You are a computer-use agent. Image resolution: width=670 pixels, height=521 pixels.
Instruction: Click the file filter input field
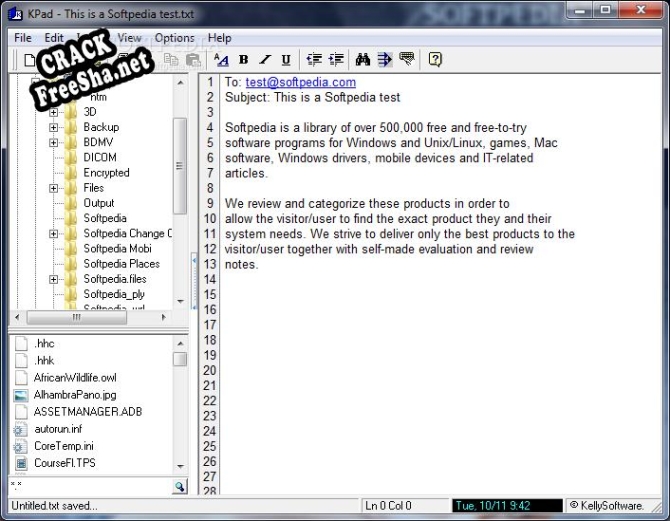[90, 486]
